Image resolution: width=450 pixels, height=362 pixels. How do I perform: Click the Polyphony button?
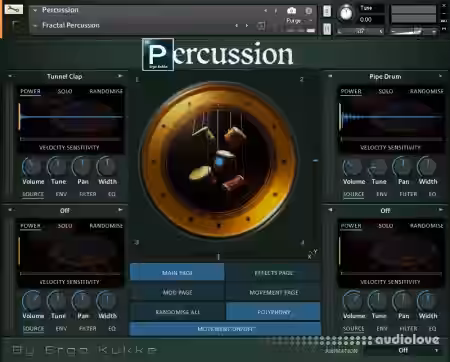coord(273,312)
